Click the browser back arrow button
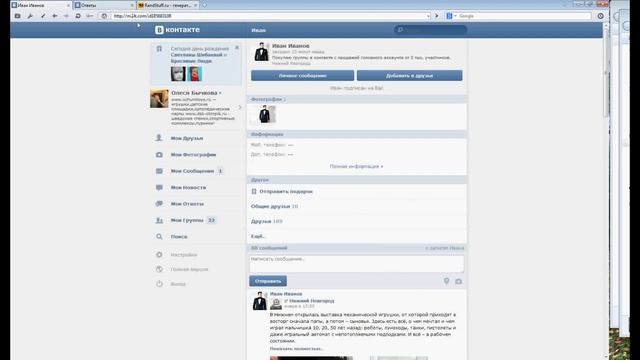This screenshot has width=640, height=360. point(55,16)
